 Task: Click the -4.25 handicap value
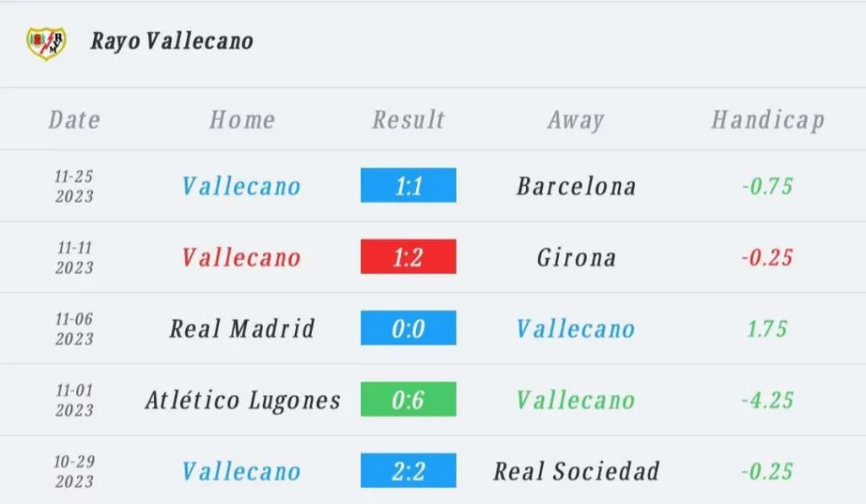click(767, 400)
